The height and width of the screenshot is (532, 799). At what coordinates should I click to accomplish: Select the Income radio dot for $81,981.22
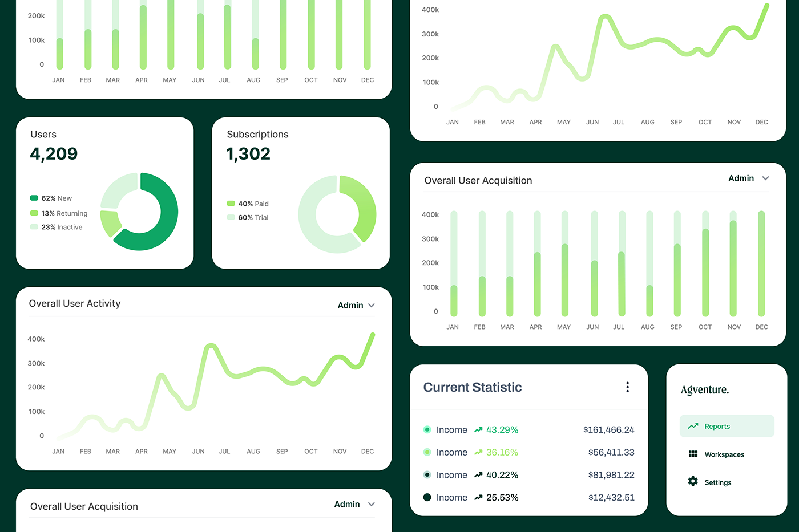[x=427, y=475]
